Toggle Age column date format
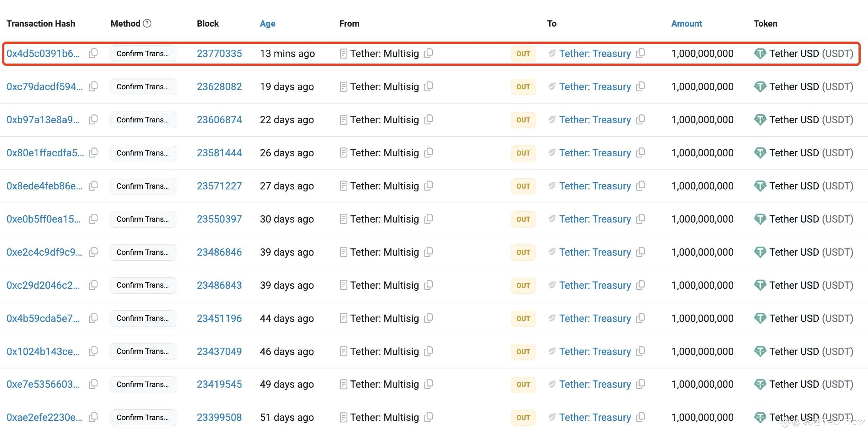Screen dimensions: 868x432 pos(268,23)
